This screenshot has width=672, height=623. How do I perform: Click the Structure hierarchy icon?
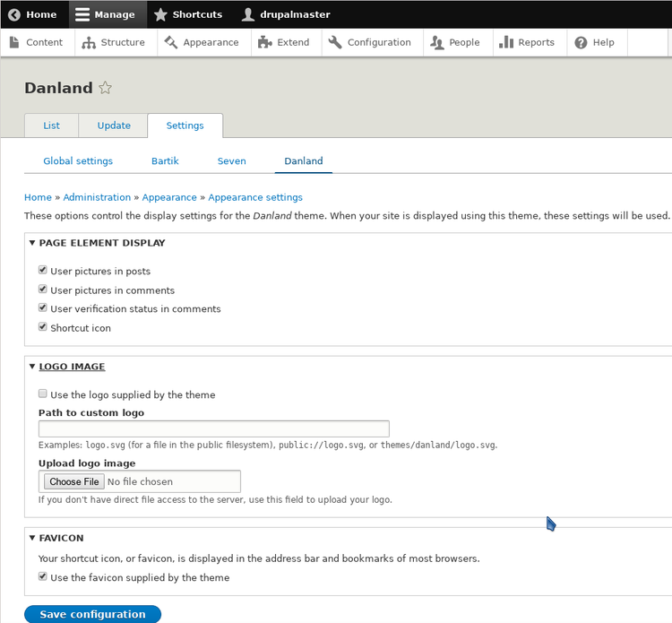coord(89,42)
